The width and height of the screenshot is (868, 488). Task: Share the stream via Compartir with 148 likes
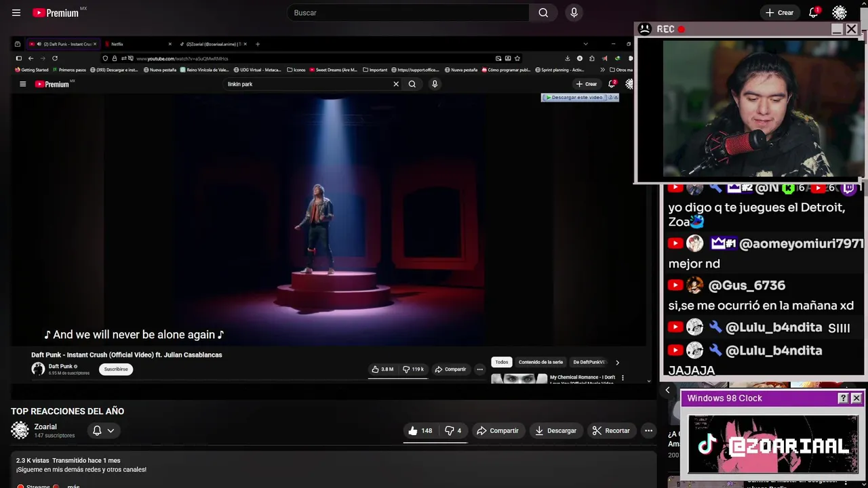pyautogui.click(x=497, y=430)
